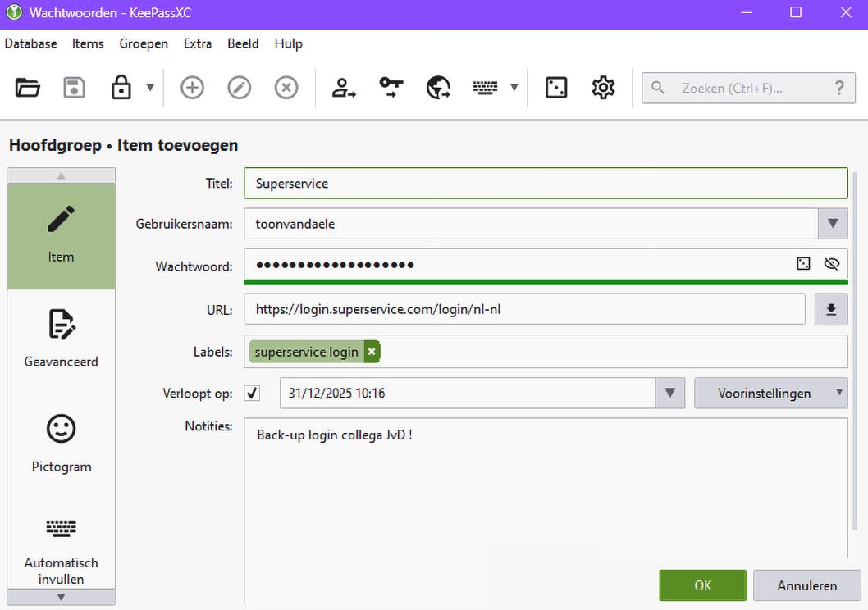
Task: Copy URL with globe arrow icon
Action: tap(438, 88)
